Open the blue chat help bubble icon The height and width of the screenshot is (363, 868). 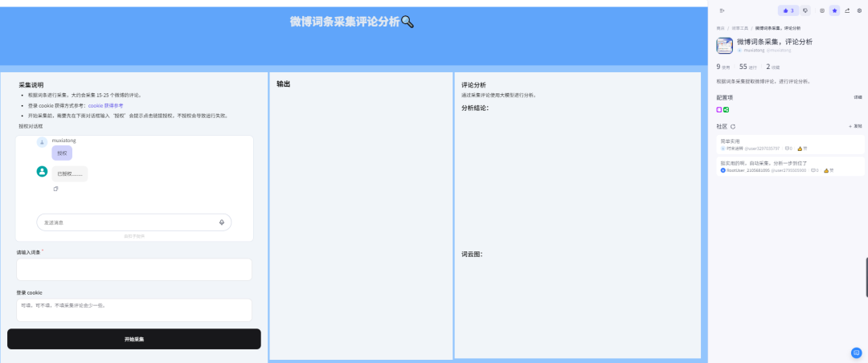[857, 353]
